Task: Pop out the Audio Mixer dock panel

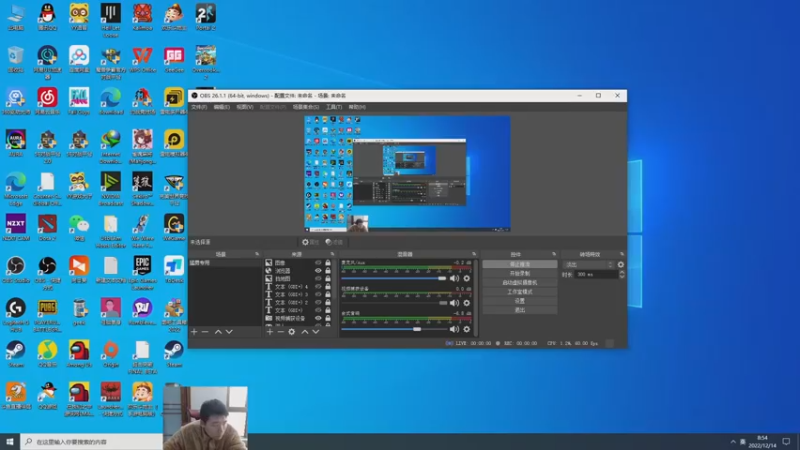Action: [474, 254]
